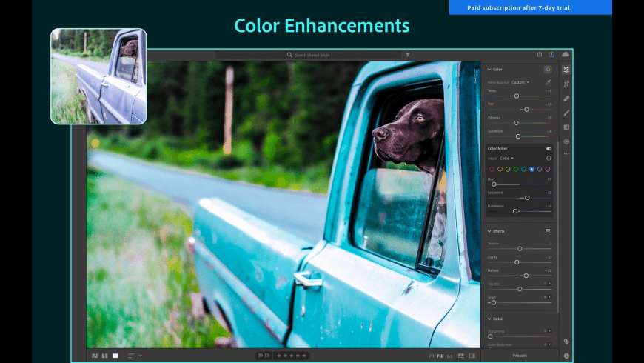The width and height of the screenshot is (644, 363).
Task: Show original before/after compare icon
Action: [x=472, y=356]
